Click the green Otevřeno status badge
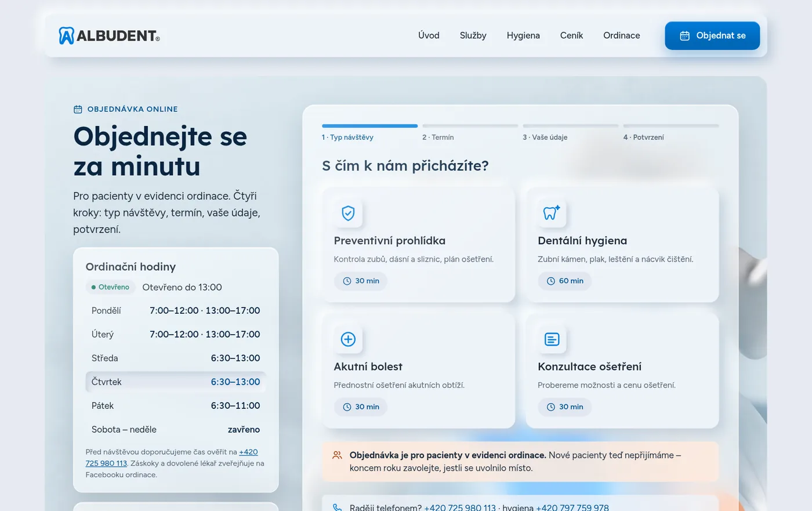Screen dimensions: 812x511 (110, 287)
